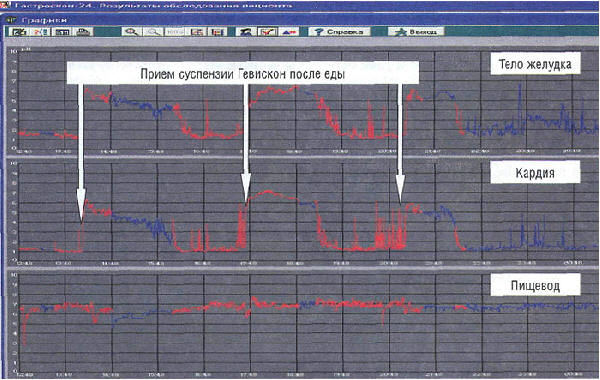Screen dimensions: 600x380
Task: Click the greyed toolbar button after the zoom-out magnifier
Action: (x=175, y=32)
